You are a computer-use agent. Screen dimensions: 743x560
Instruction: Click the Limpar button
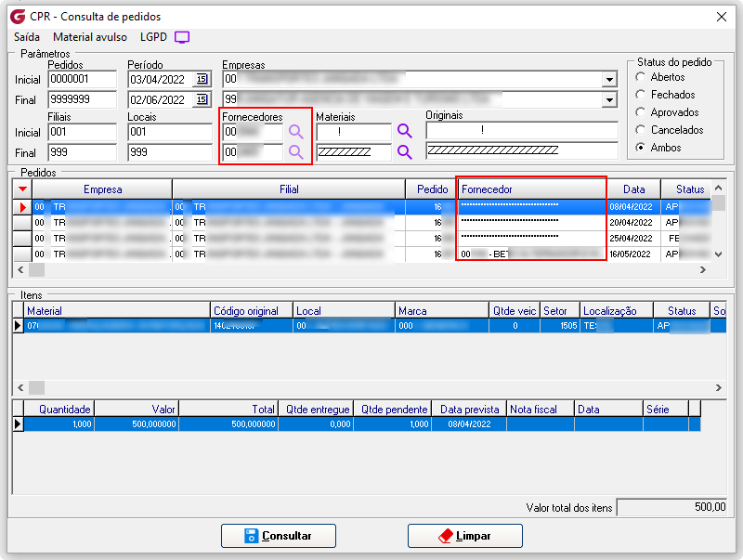[x=465, y=536]
